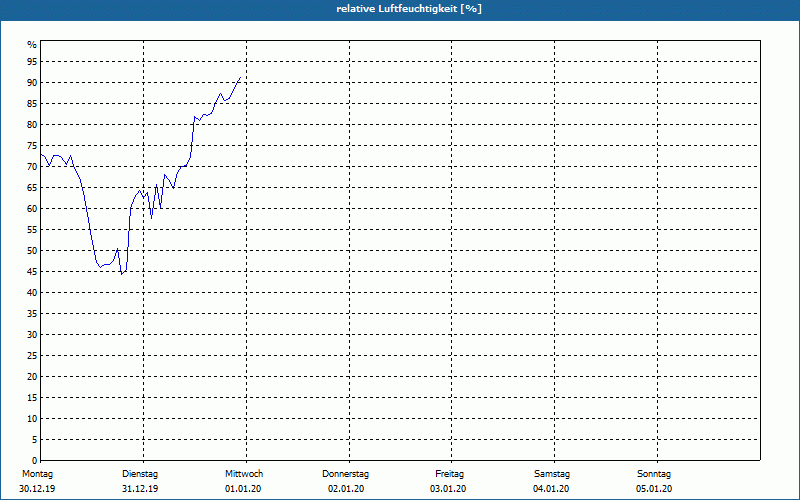Click the y-axis value 0
800x500 pixels.
[34, 461]
